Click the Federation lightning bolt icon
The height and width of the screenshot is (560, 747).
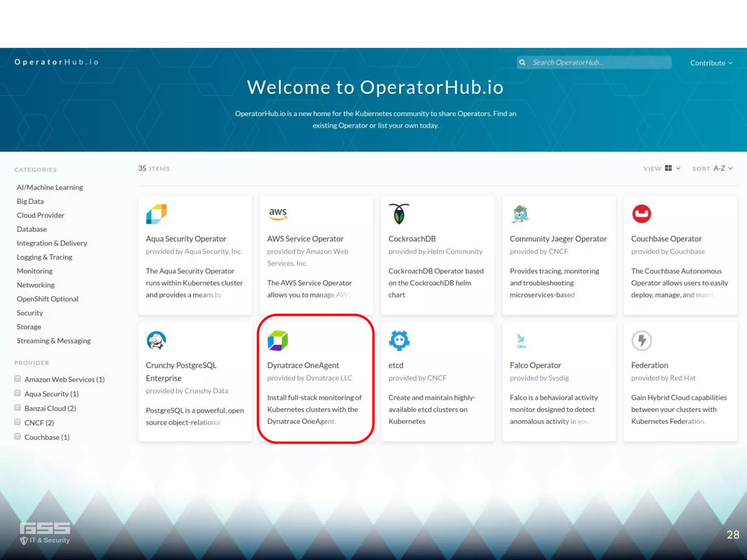point(642,341)
